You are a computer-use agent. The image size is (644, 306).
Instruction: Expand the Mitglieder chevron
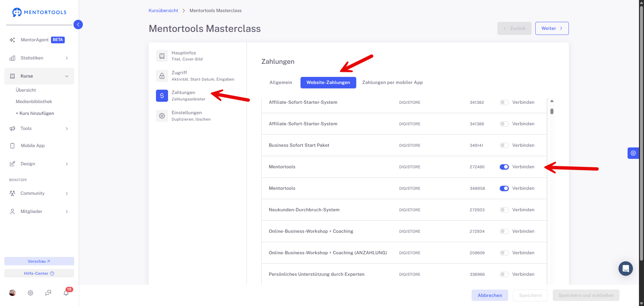(67, 212)
